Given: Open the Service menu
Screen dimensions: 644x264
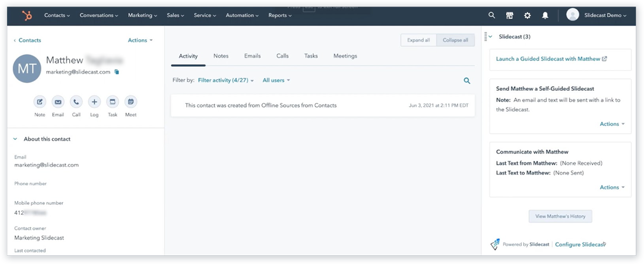Looking at the screenshot, I should [x=205, y=15].
